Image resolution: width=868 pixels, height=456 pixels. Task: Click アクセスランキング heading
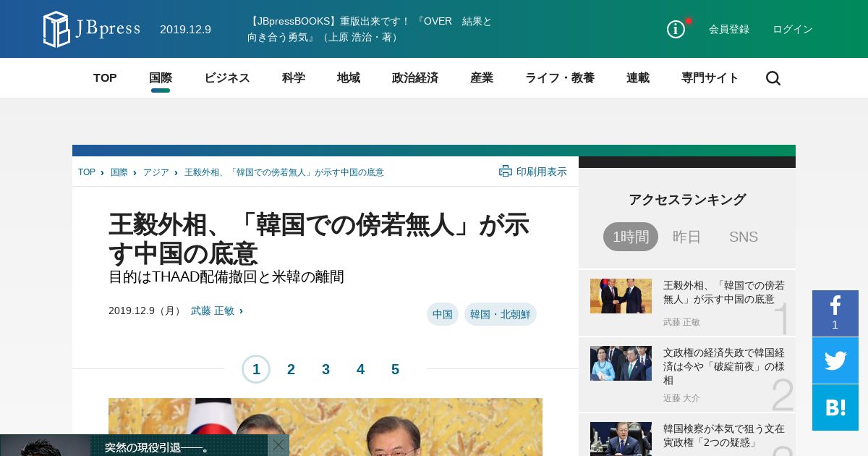pos(687,200)
